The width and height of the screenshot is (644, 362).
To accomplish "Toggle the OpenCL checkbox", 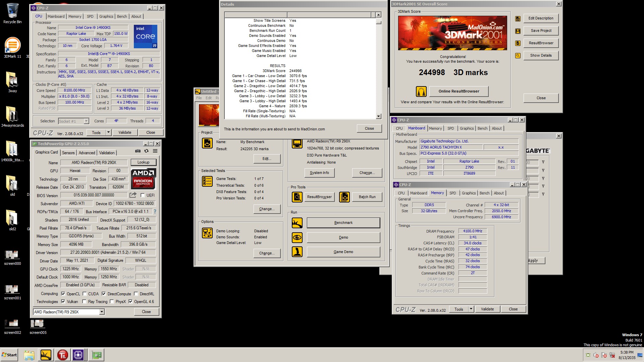I will point(63,294).
